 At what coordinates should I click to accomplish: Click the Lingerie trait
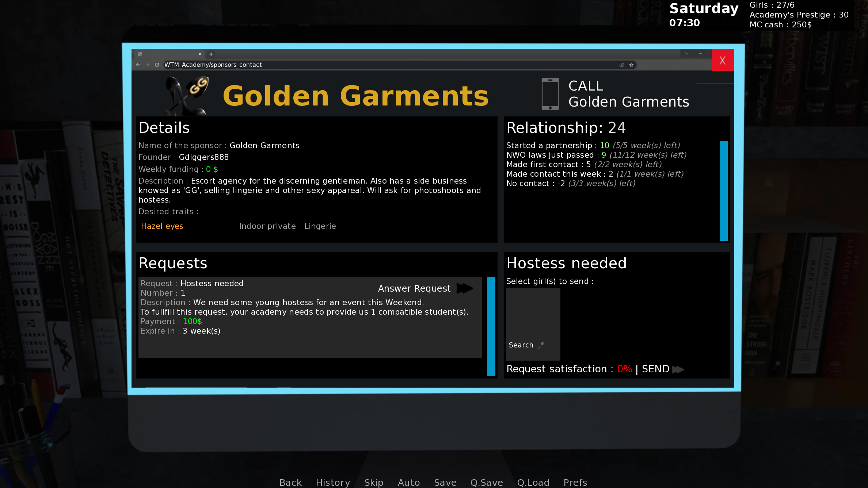pyautogui.click(x=320, y=226)
